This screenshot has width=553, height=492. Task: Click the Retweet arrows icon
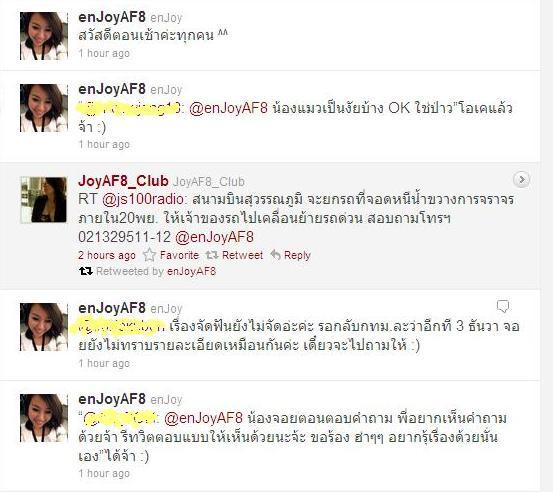coord(212,255)
